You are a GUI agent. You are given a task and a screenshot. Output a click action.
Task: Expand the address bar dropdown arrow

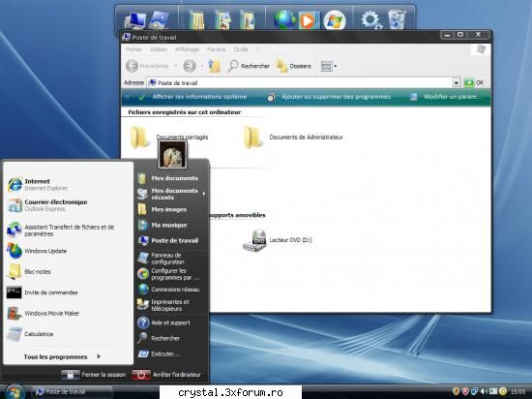click(456, 82)
